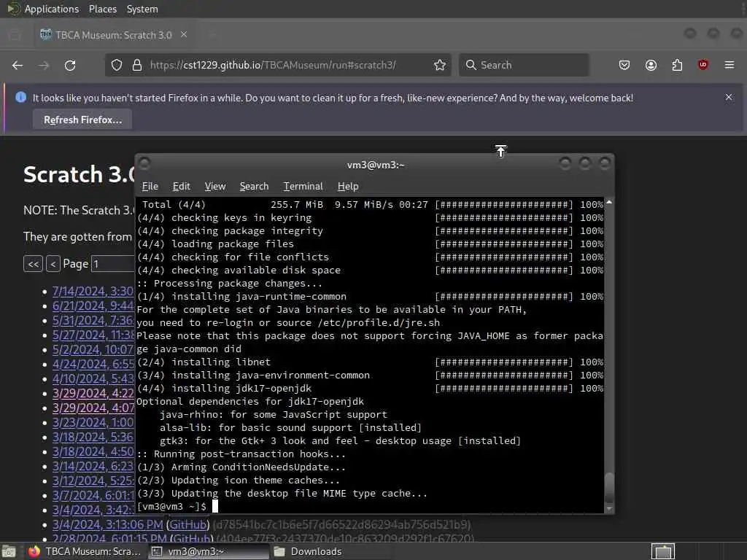Open uBlock Origin extension icon
The image size is (747, 560).
coord(703,65)
